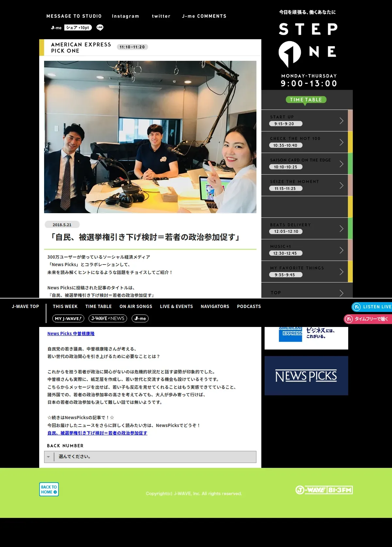392x547 pixels.
Task: Click the 2018.5.21 date label
Action: 62,225
